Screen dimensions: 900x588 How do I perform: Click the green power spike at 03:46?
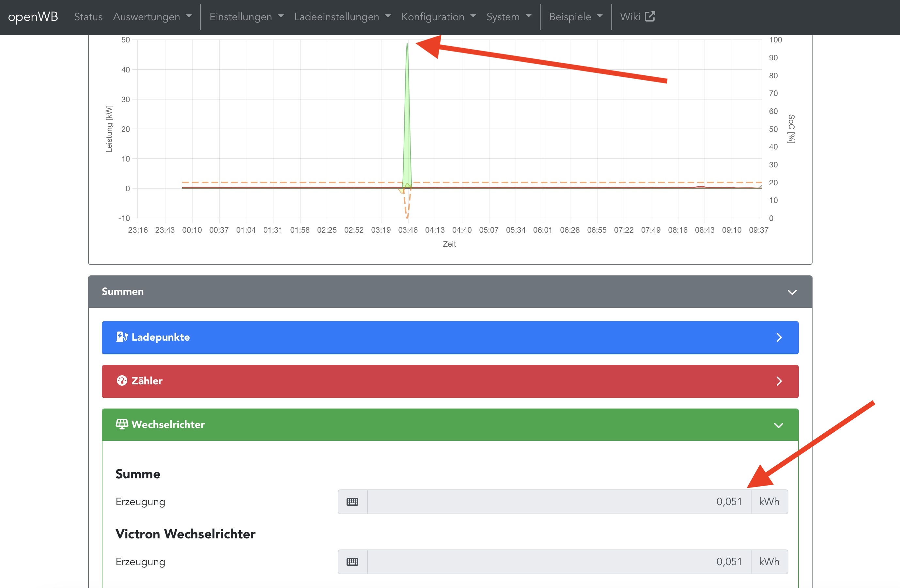click(407, 114)
